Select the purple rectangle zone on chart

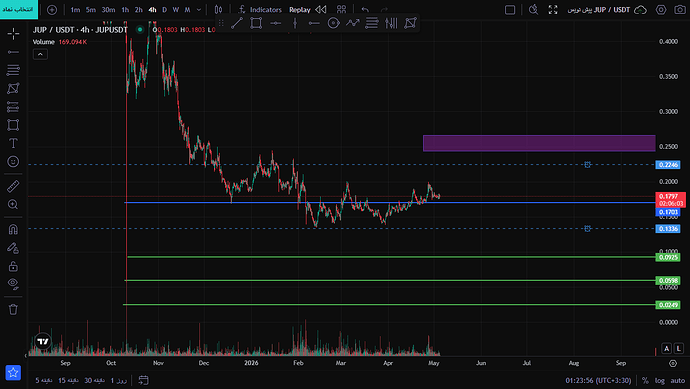[539, 143]
